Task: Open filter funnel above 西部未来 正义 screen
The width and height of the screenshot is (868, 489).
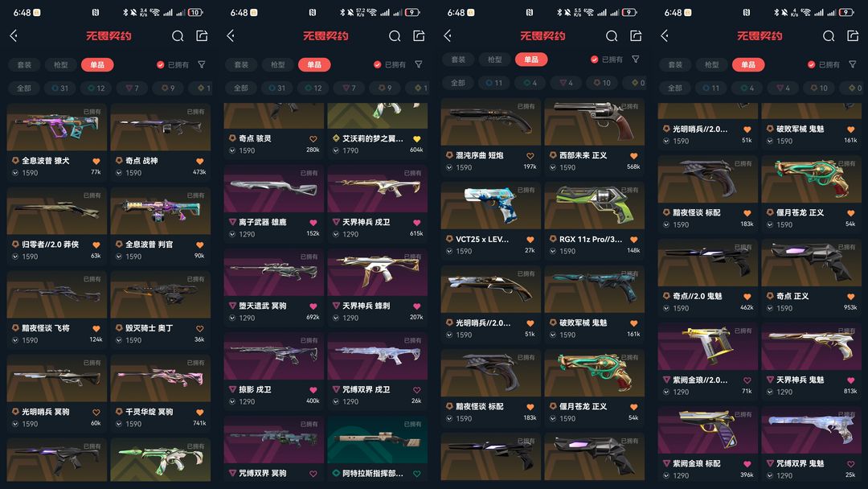Action: point(636,60)
